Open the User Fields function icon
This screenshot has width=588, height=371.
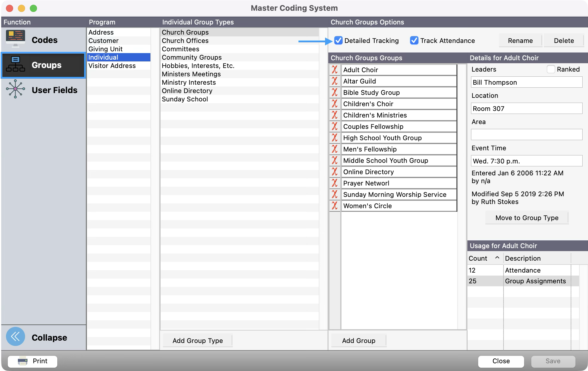pos(15,89)
